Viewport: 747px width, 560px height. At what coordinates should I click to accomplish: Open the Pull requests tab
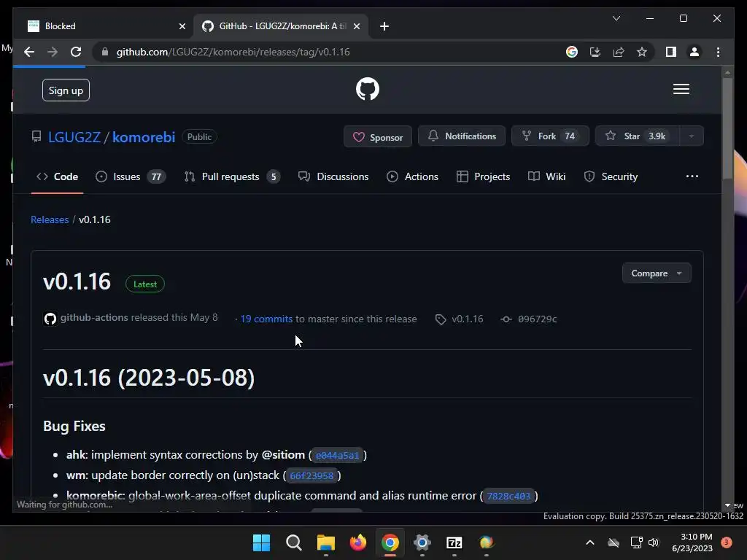232,176
